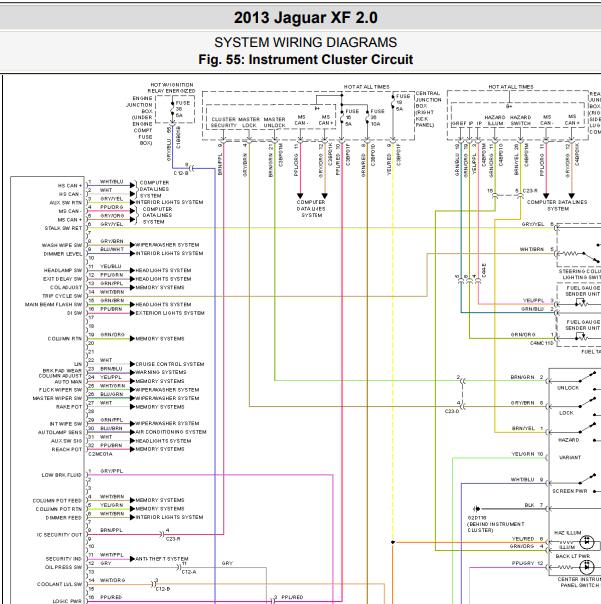
Task: Click the 'DIMMER FEED' terminal label
Action: [64, 518]
